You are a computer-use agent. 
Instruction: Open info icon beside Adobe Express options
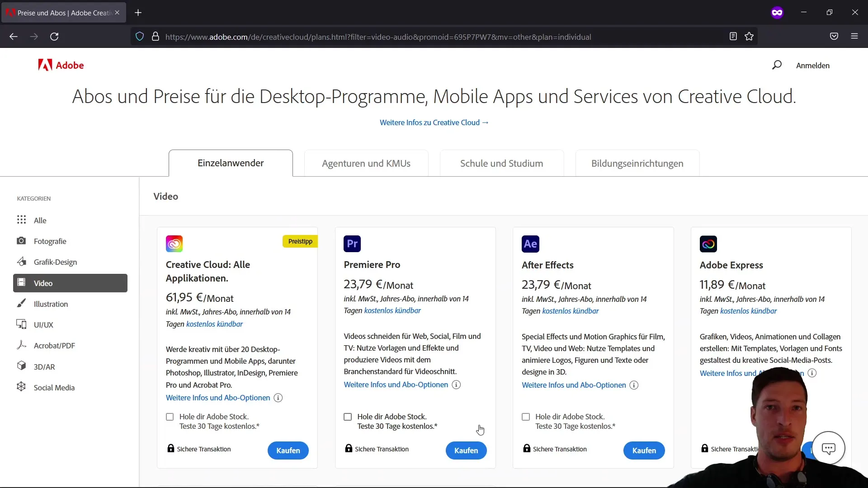[812, 373]
